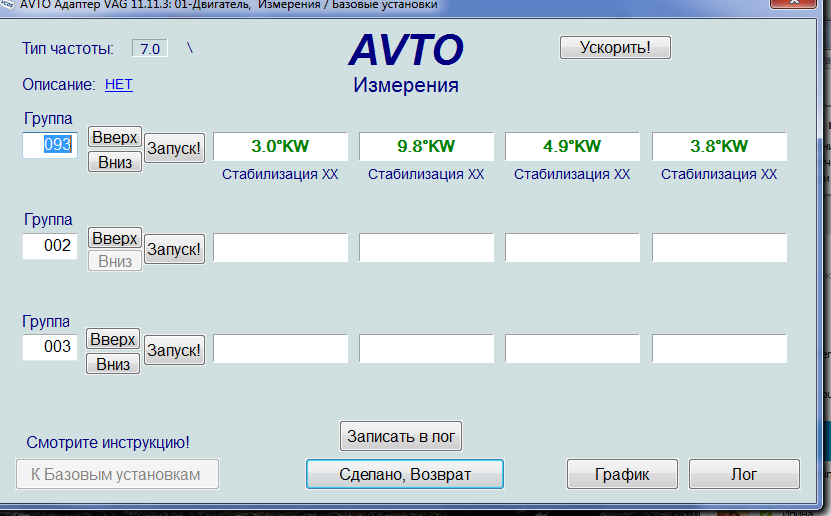The height and width of the screenshot is (516, 831).
Task: Select the 3.0°KW value field
Action: coord(280,146)
